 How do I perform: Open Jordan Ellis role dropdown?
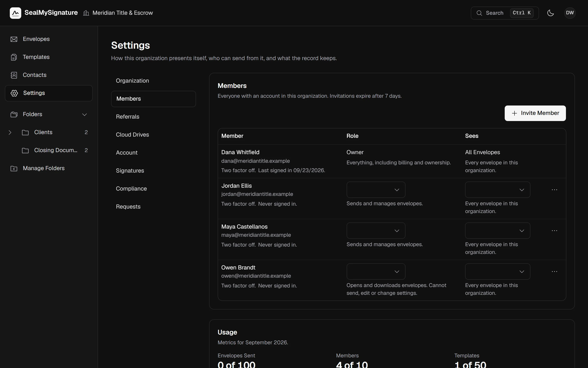pos(376,190)
